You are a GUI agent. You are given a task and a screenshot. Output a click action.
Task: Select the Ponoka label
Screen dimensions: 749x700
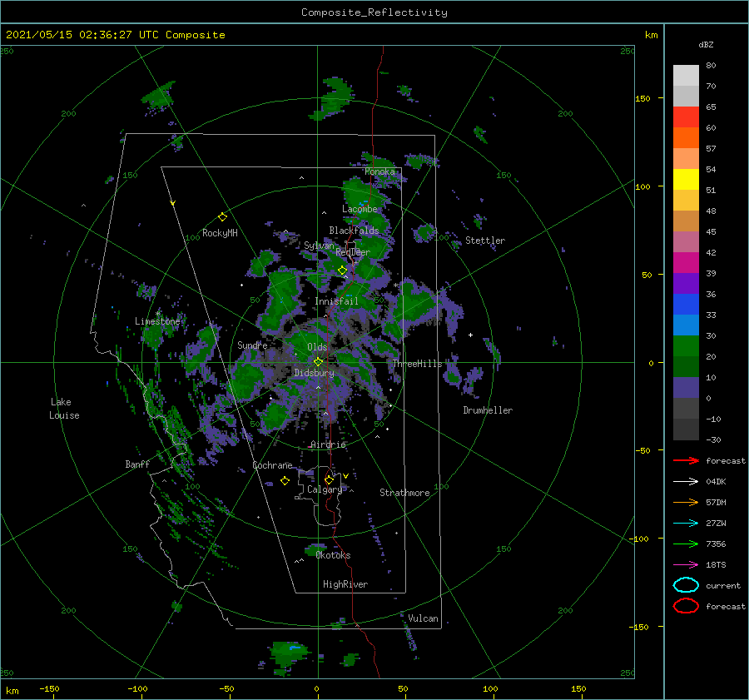pyautogui.click(x=379, y=171)
